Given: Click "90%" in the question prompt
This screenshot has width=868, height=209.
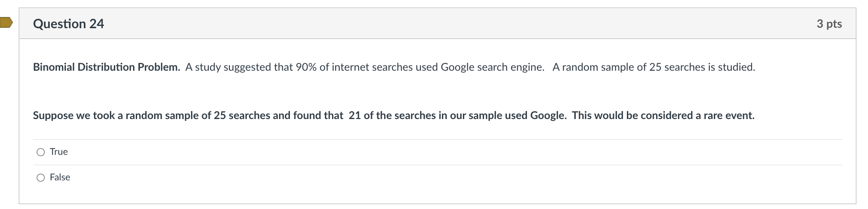Looking at the screenshot, I should coord(306,67).
